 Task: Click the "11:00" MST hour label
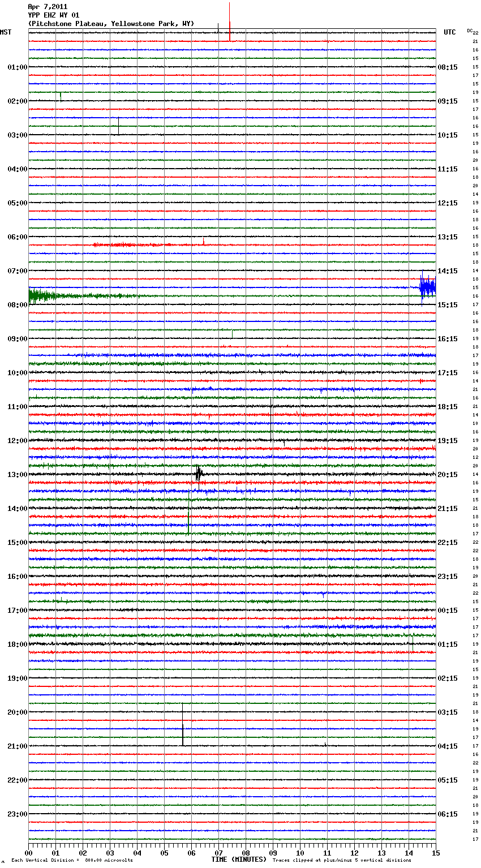tap(18, 407)
